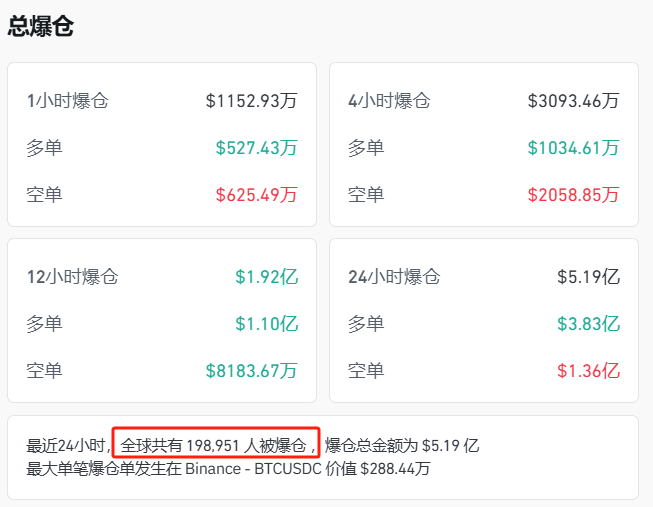The image size is (653, 507).
Task: Click the largest single liquidation value $288.44万
Action: (396, 467)
